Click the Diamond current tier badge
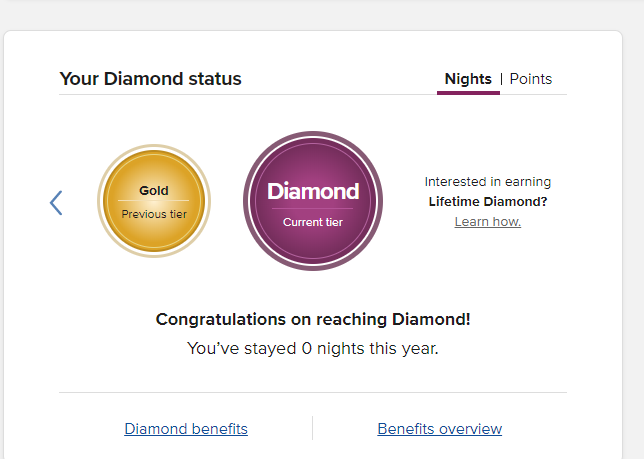 pyautogui.click(x=313, y=201)
